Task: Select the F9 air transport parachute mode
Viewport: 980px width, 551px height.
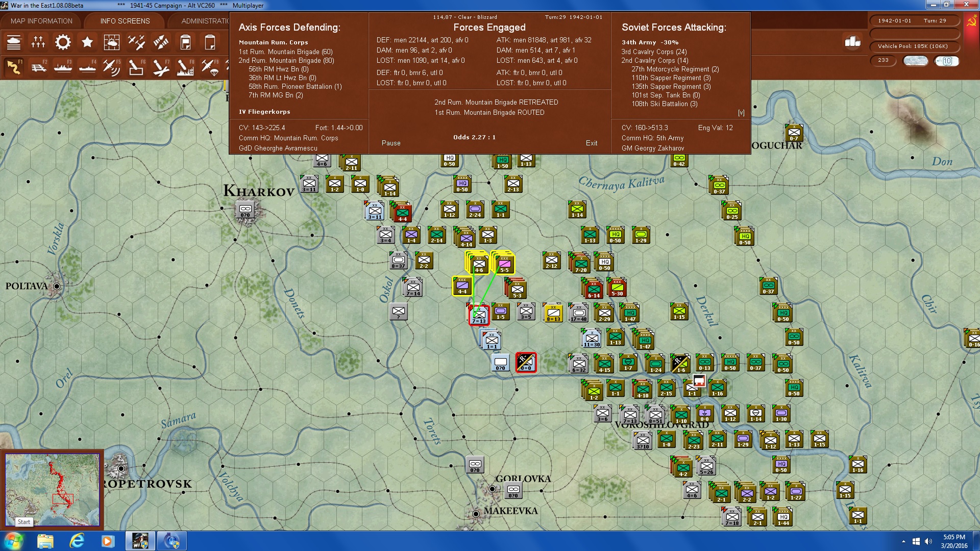Action: pyautogui.click(x=210, y=67)
